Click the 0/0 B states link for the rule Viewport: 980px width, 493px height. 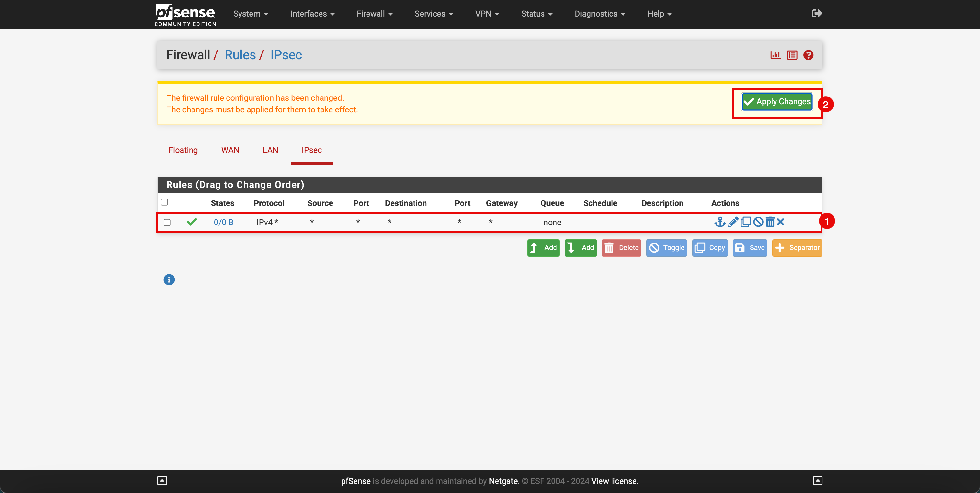tap(224, 222)
